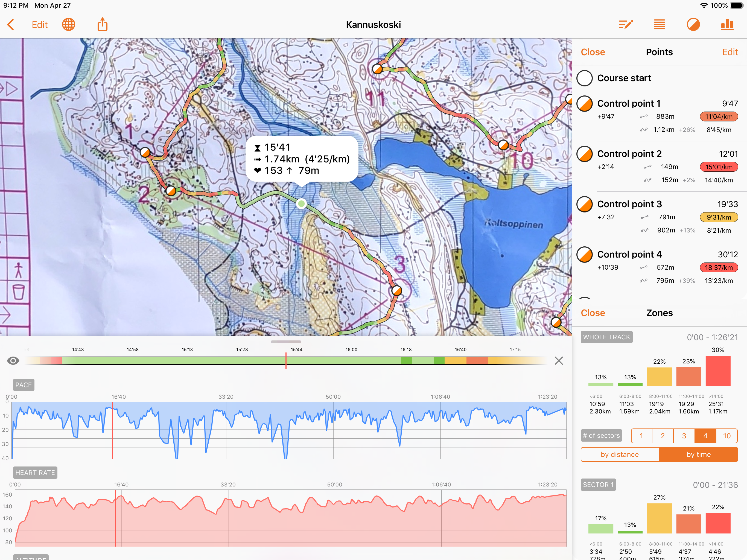Image resolution: width=747 pixels, height=560 pixels.
Task: Select 'by time' sector mode
Action: pyautogui.click(x=698, y=455)
